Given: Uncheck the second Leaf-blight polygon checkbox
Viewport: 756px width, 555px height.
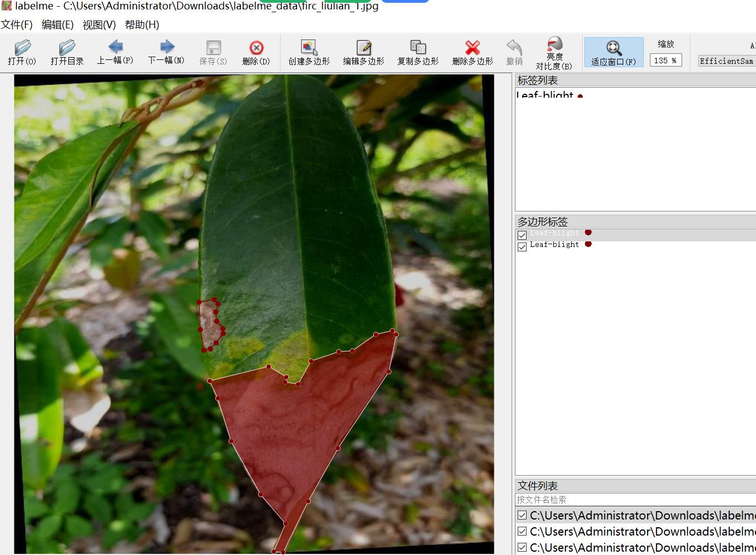Looking at the screenshot, I should [x=522, y=247].
